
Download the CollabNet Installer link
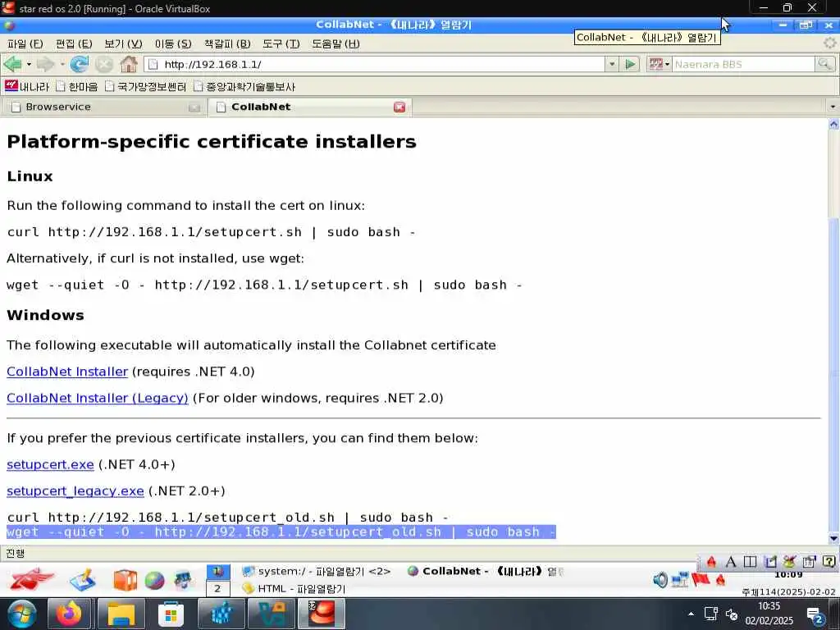67,372
